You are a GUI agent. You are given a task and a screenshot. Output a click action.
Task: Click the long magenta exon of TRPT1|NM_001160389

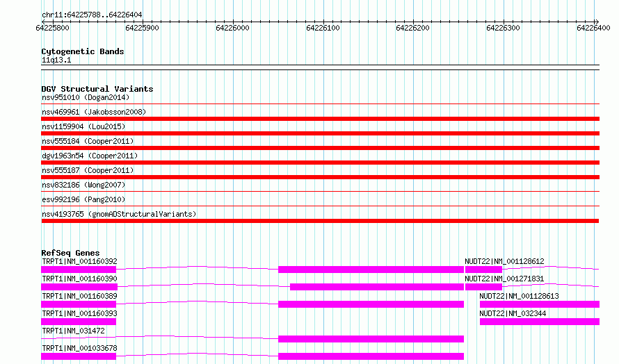pos(371,304)
